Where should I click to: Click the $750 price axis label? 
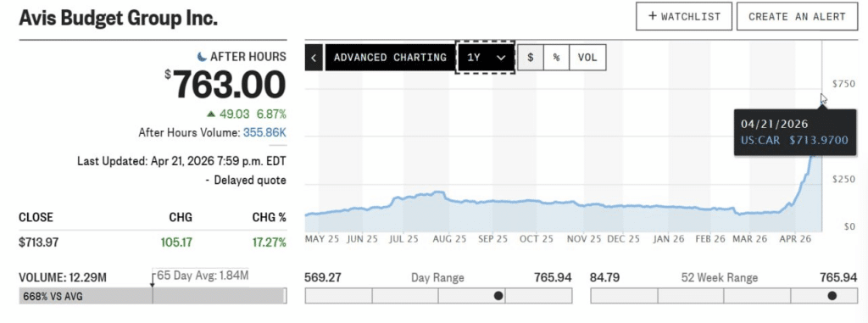tap(843, 84)
